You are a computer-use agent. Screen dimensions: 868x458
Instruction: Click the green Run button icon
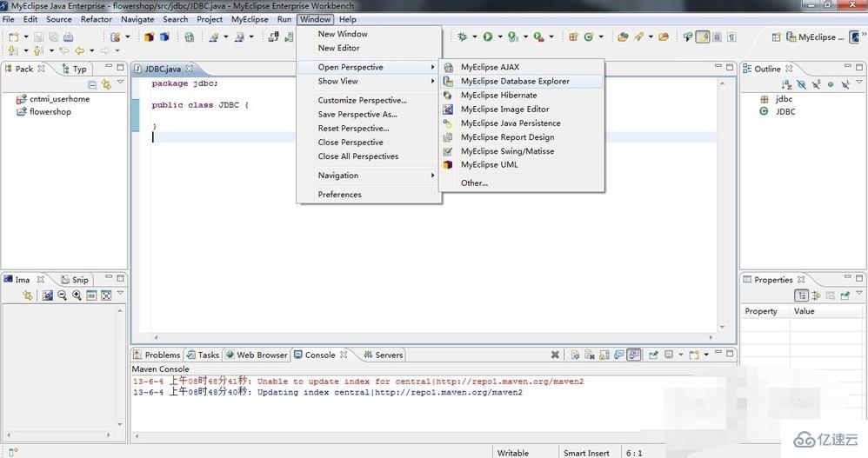click(488, 37)
